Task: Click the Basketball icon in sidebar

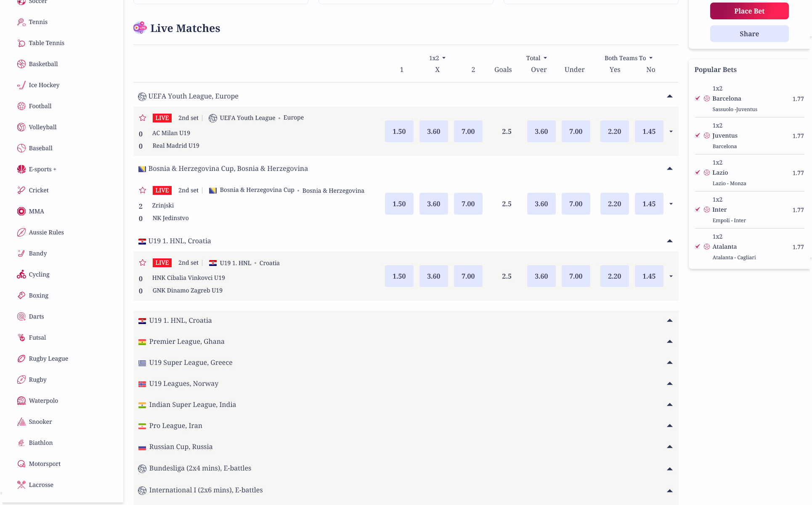Action: tap(21, 64)
